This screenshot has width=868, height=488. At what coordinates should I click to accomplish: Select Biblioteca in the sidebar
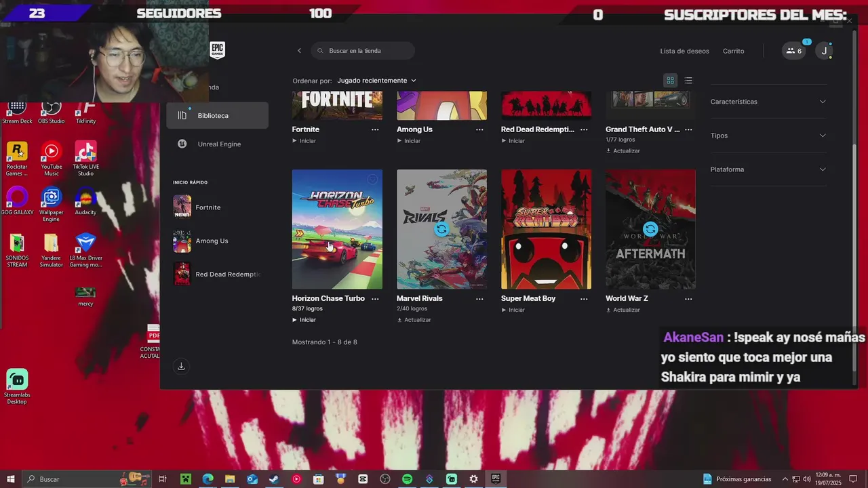[217, 116]
